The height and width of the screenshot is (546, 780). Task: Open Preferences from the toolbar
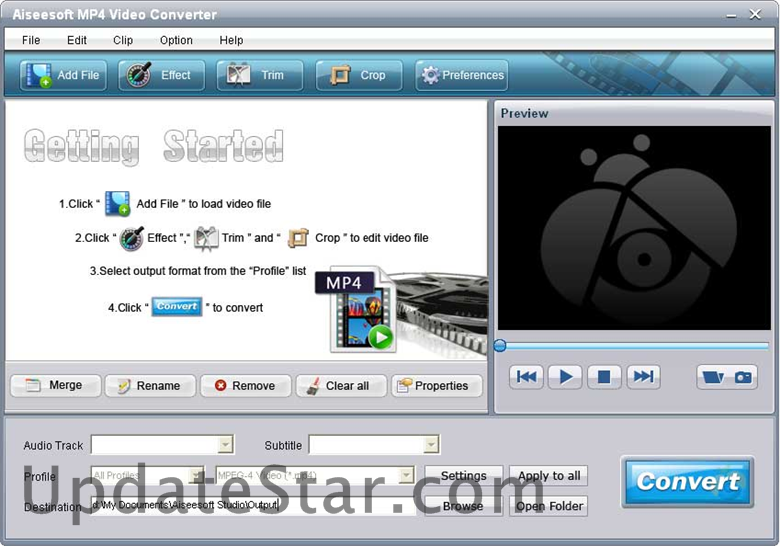462,76
